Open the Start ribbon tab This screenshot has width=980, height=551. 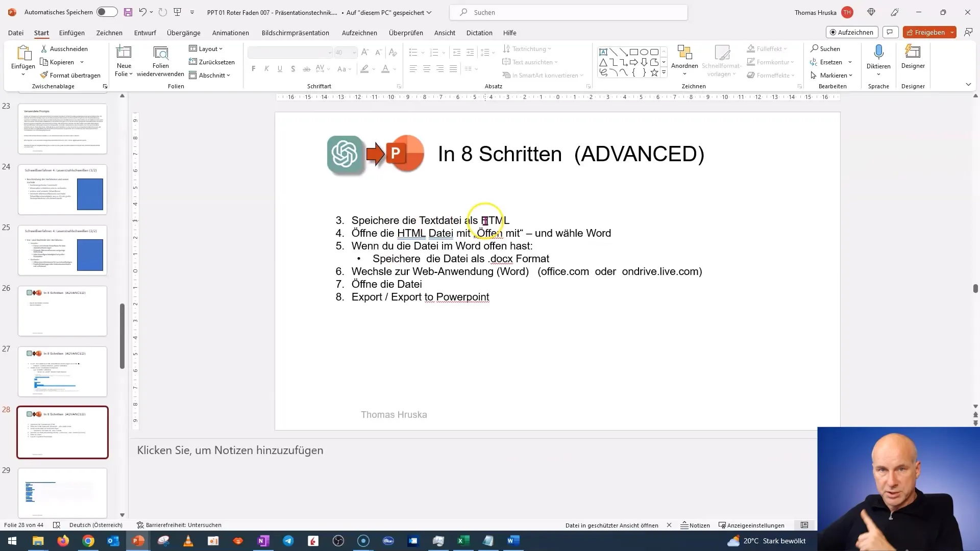pos(41,32)
